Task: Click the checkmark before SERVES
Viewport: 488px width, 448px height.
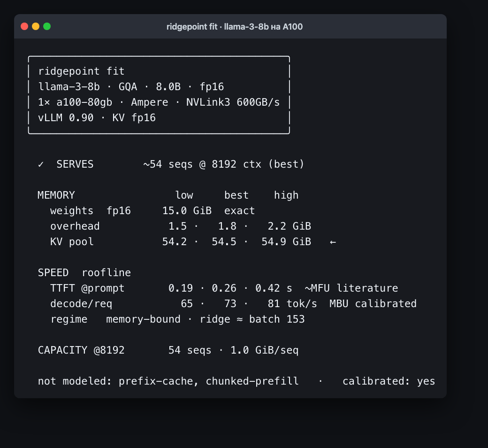Action: click(41, 164)
